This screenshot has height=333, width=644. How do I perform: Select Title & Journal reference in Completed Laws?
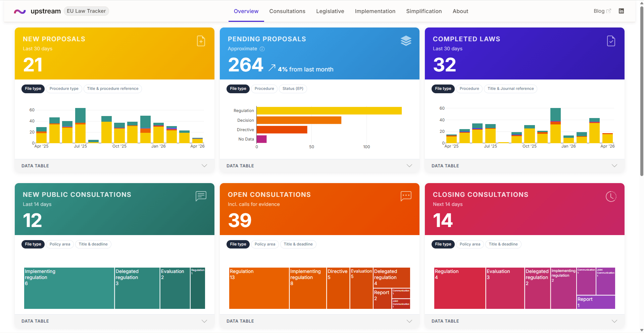[x=510, y=89]
